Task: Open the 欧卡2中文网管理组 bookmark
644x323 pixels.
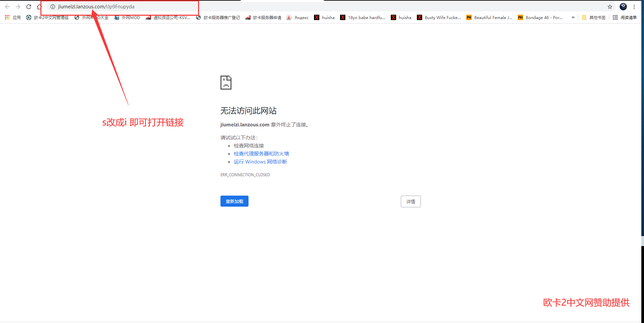Action: [x=47, y=17]
